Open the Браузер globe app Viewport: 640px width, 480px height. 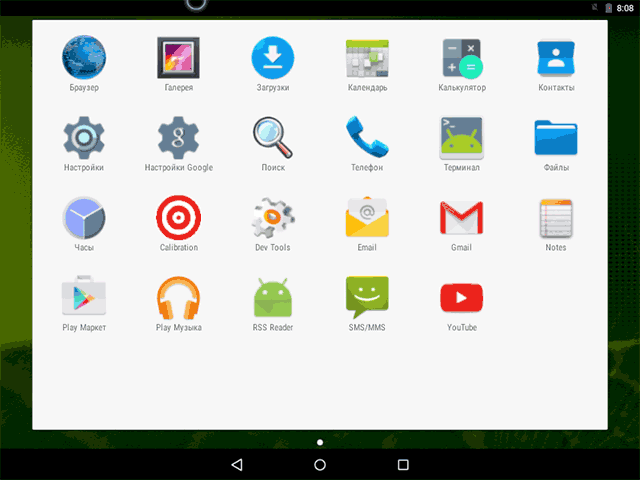84,58
